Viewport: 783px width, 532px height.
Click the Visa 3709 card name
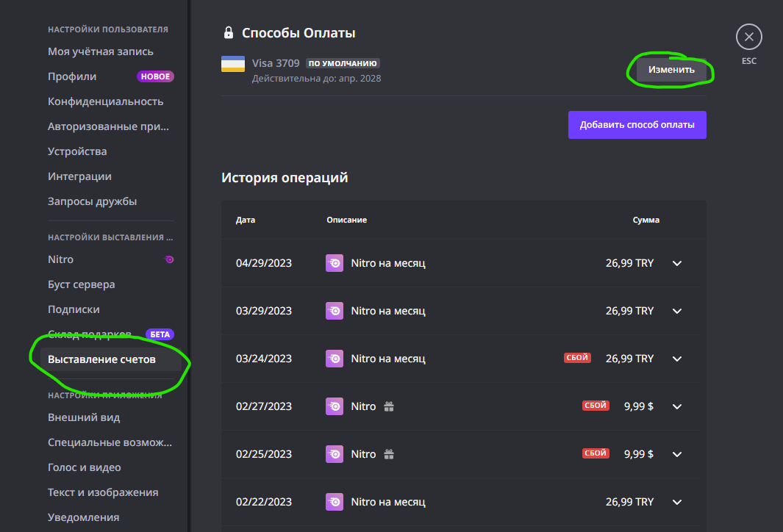[x=276, y=63]
